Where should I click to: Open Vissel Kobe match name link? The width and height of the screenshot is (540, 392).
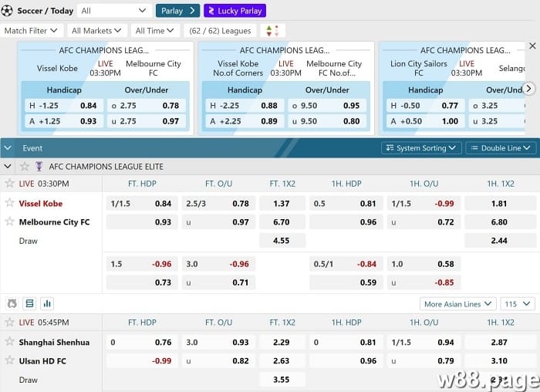click(41, 204)
